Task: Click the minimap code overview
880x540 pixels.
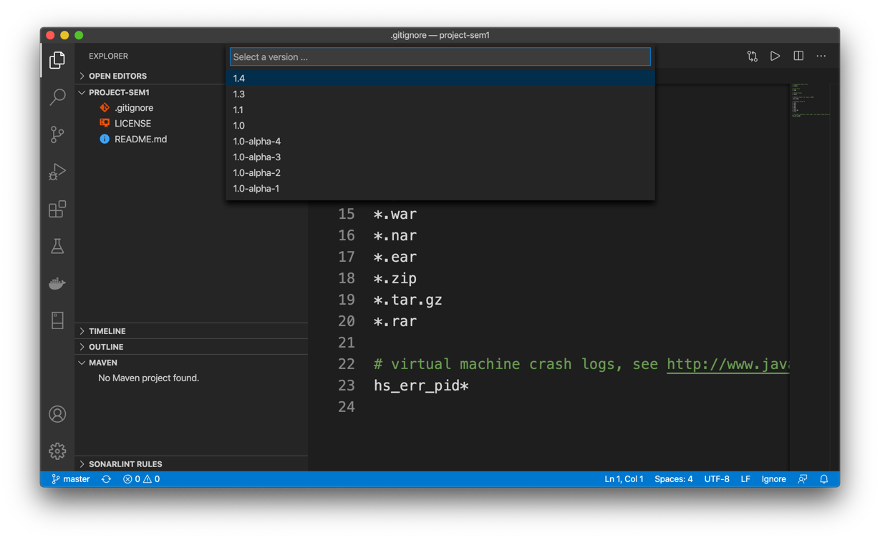Action: pyautogui.click(x=810, y=100)
